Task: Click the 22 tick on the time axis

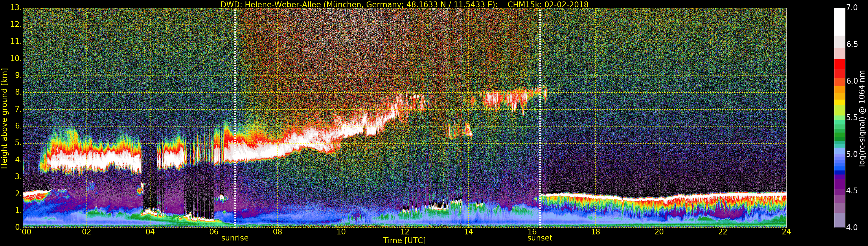Action: coord(723,232)
